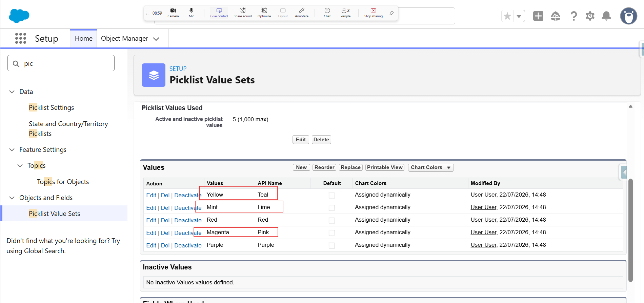View the Notifications bell
Viewport: 644px width, 303px height.
(606, 16)
